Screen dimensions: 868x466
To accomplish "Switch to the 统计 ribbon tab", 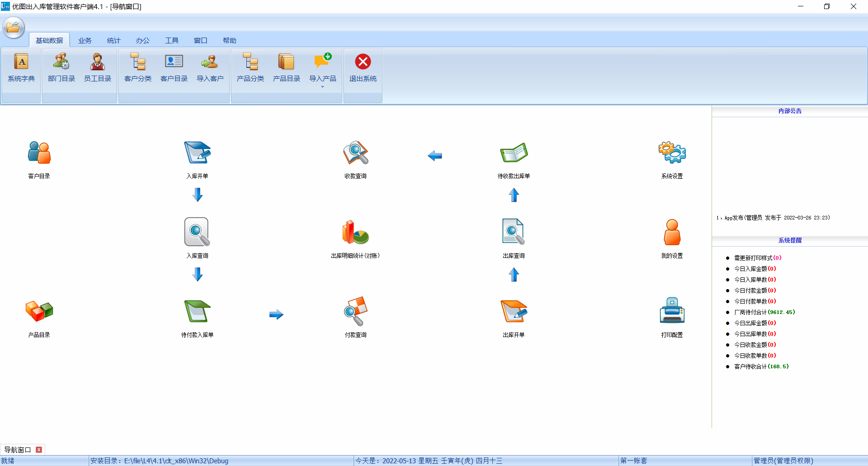I will tap(114, 40).
